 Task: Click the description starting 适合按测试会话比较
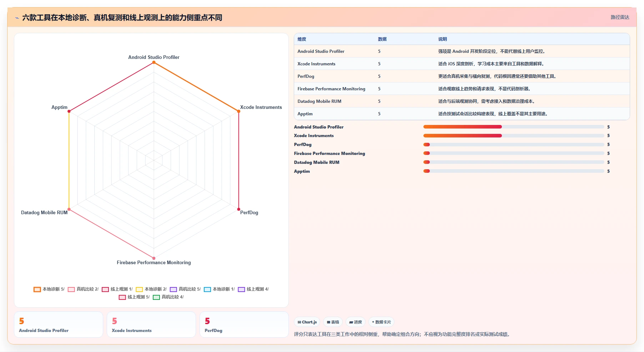(493, 114)
